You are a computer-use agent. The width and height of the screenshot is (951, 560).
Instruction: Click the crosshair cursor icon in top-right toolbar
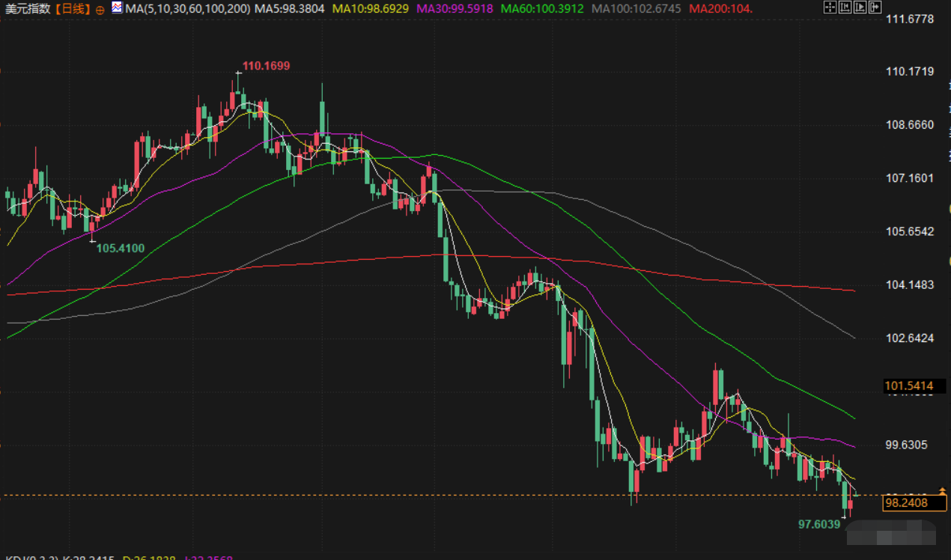coord(830,7)
